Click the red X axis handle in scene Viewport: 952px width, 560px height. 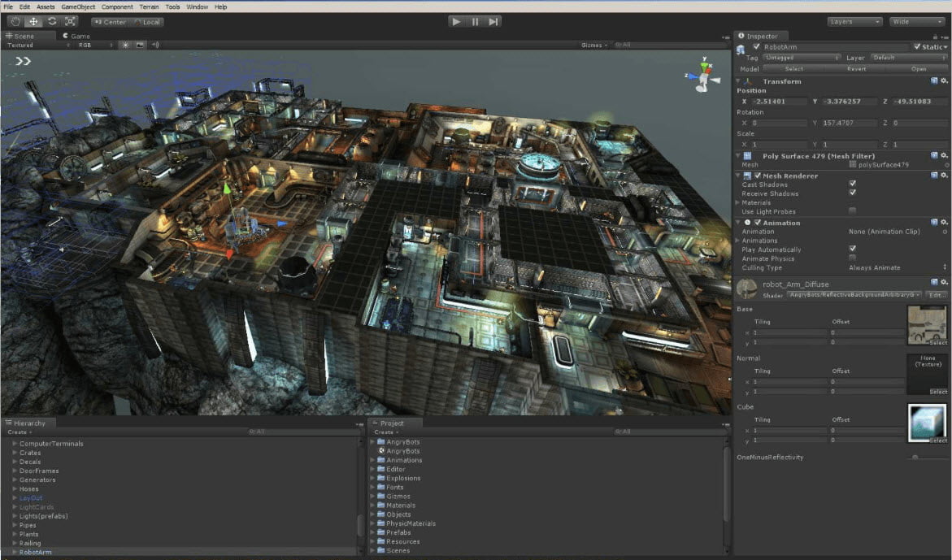[x=229, y=254]
